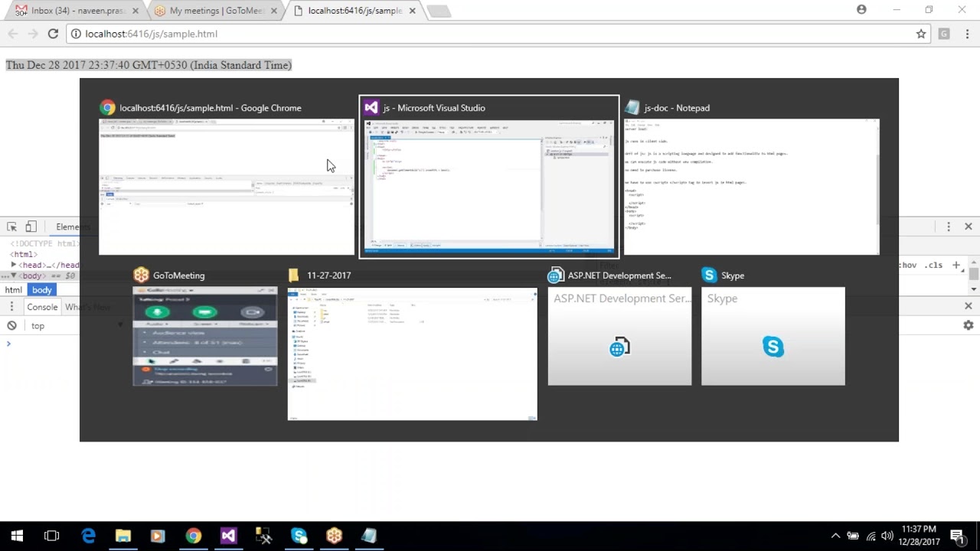The height and width of the screenshot is (551, 980).
Task: Switch to js-doc - Notepad window thumbnail
Action: click(x=751, y=187)
